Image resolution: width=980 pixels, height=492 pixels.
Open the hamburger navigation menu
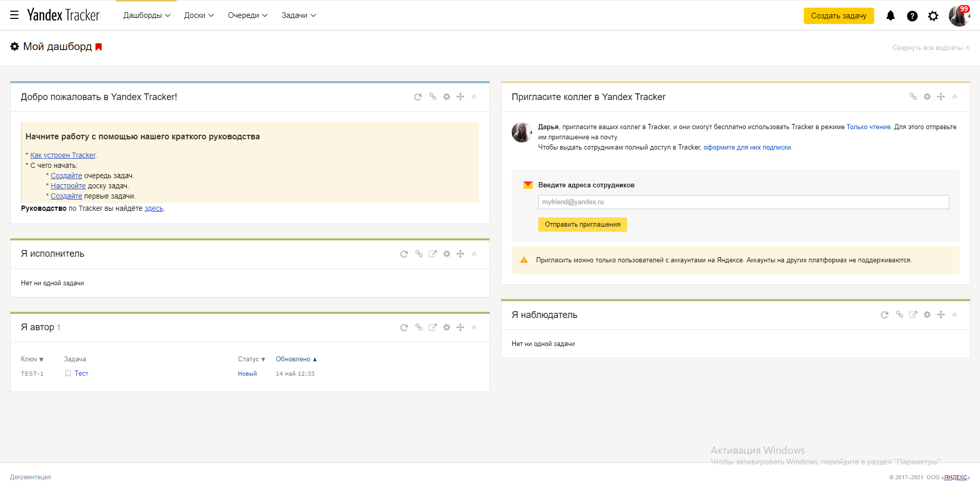tap(14, 15)
